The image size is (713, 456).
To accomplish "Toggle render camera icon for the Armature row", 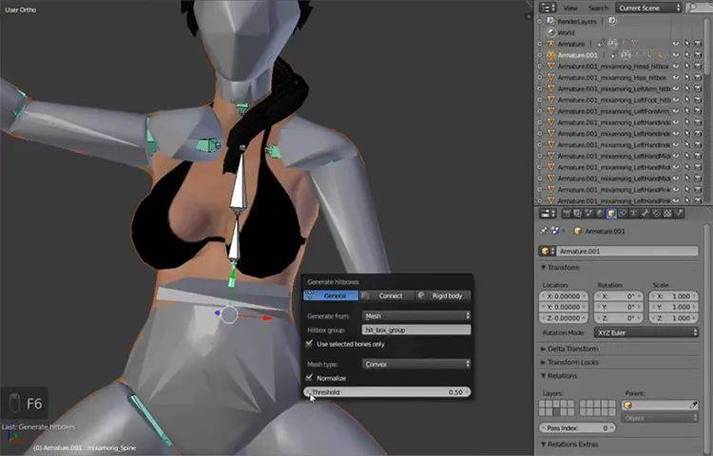I will pyautogui.click(x=698, y=44).
